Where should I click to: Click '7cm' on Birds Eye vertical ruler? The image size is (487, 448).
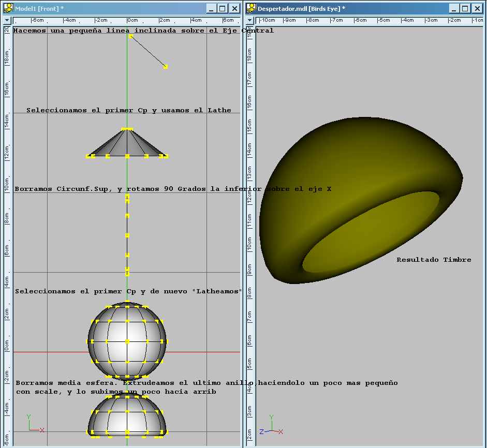click(249, 317)
